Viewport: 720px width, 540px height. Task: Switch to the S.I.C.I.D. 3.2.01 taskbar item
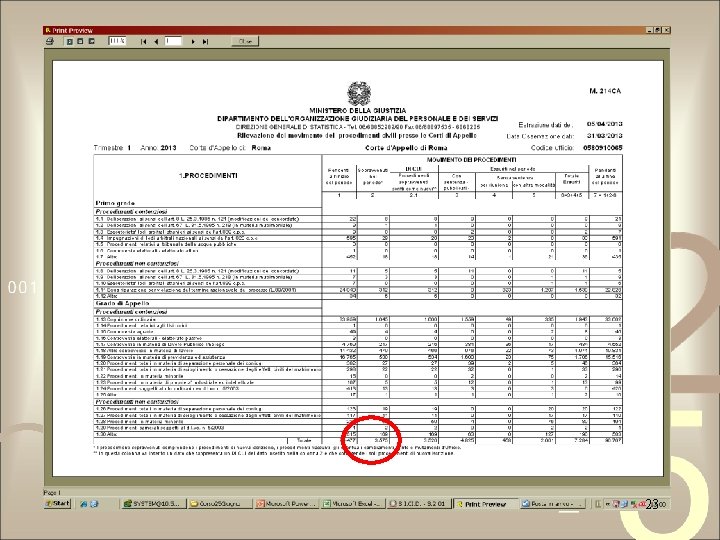[x=419, y=504]
